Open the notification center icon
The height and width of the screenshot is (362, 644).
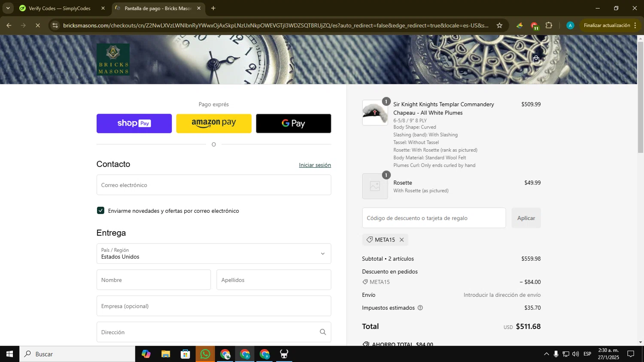pyautogui.click(x=631, y=354)
